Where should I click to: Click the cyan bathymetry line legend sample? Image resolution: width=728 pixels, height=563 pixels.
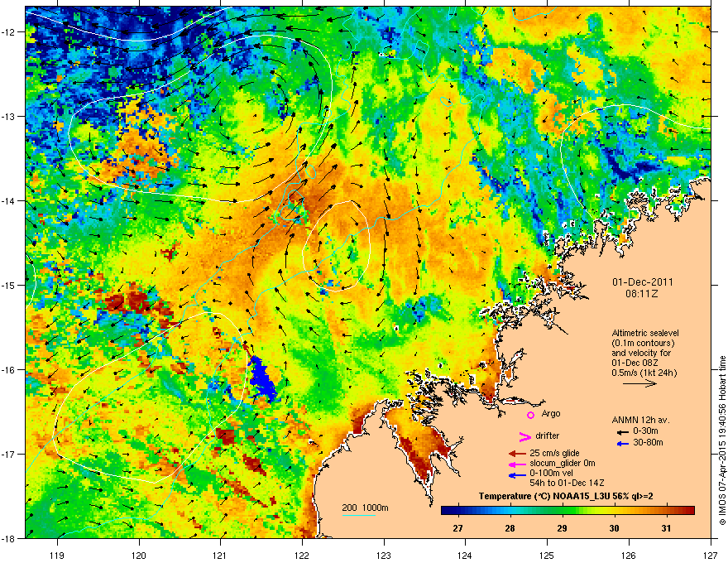point(358,515)
